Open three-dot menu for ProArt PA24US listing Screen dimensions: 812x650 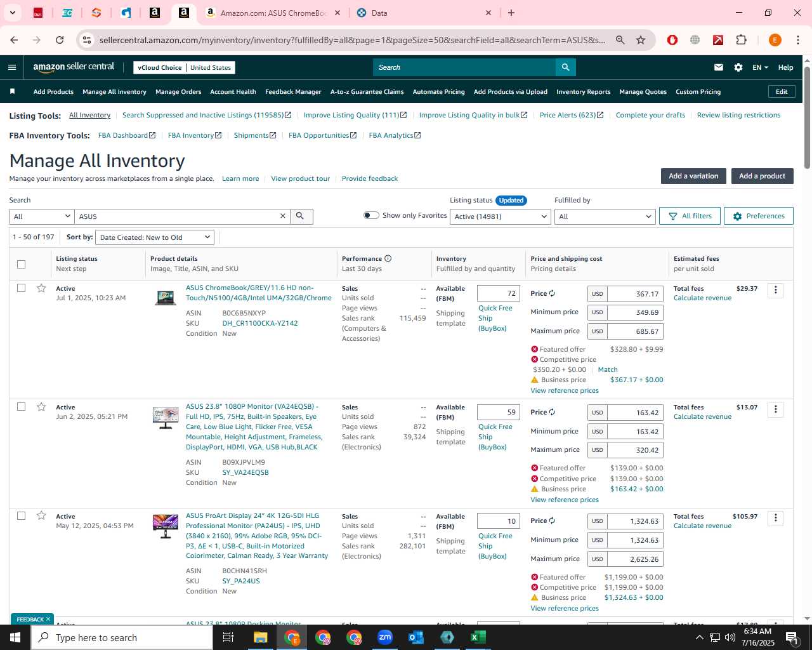point(775,519)
